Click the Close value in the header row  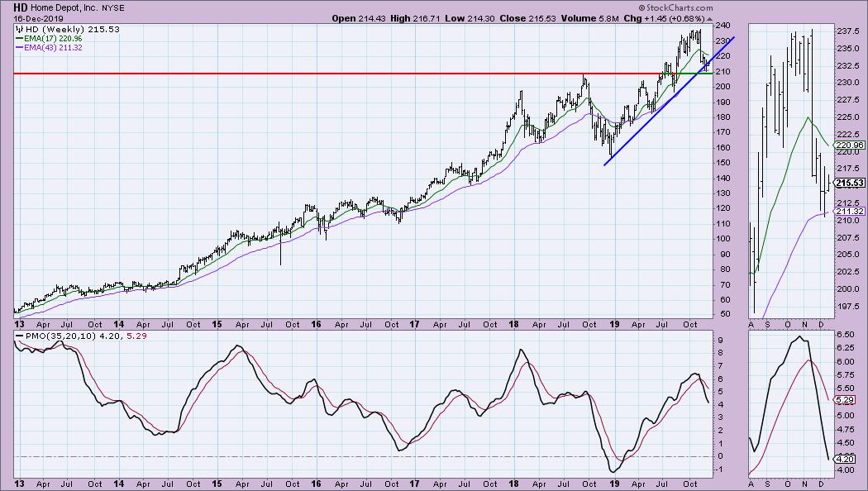click(542, 18)
